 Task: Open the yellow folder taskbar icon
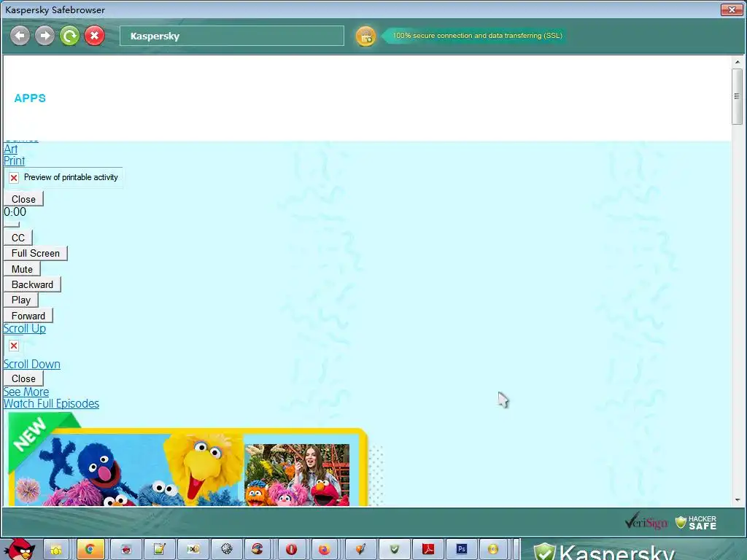pos(55,550)
